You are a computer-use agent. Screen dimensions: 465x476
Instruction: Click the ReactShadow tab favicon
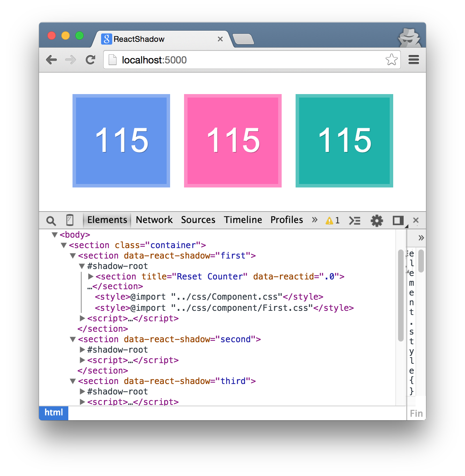coord(107,39)
